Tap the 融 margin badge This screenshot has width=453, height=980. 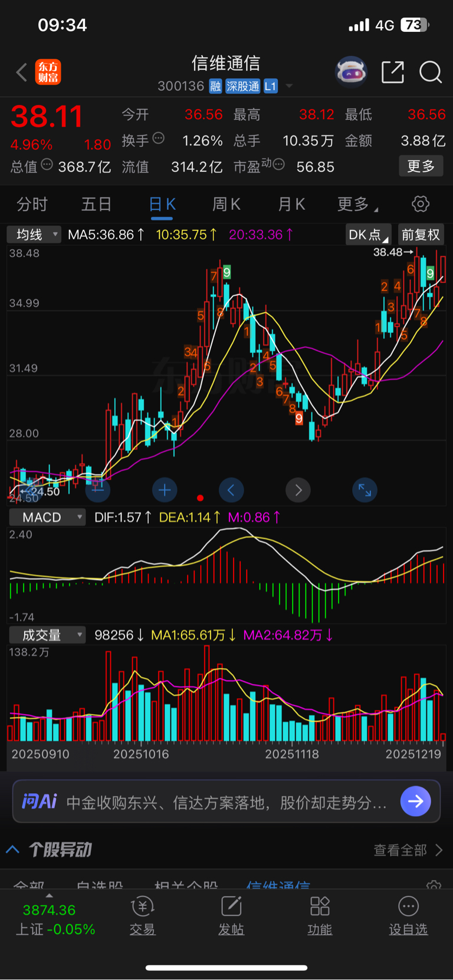tap(215, 87)
